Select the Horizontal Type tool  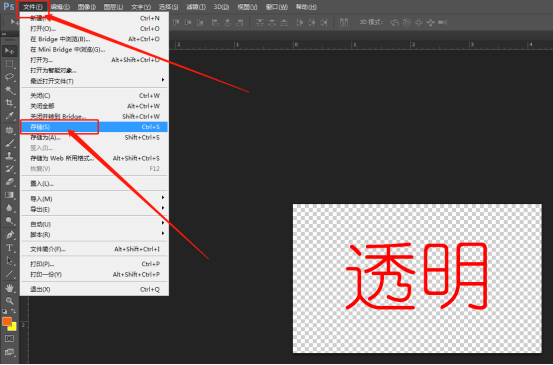click(x=10, y=248)
